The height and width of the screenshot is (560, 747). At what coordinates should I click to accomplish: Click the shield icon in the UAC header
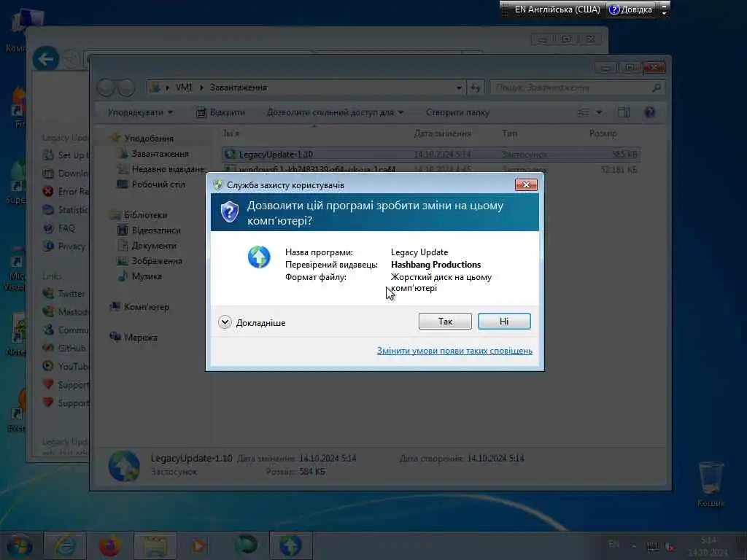[x=230, y=212]
